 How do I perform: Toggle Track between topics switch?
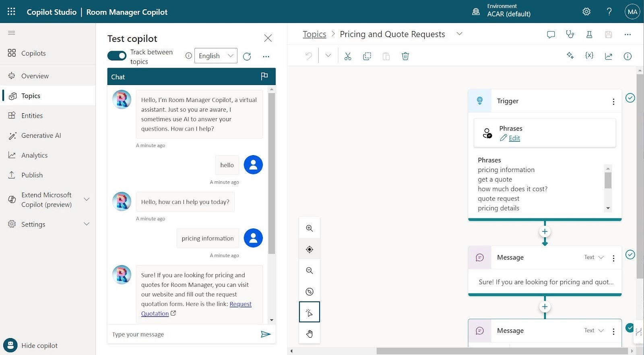[117, 56]
